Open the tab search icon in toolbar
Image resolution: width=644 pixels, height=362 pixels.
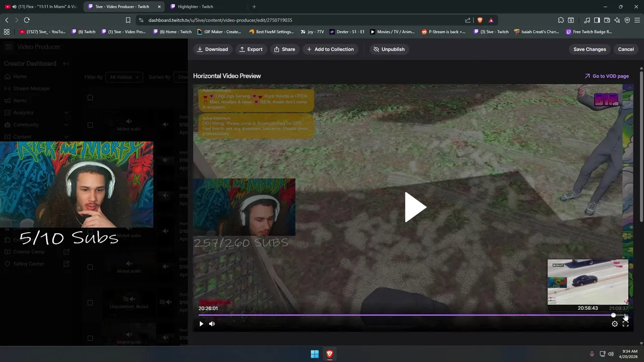point(571,20)
